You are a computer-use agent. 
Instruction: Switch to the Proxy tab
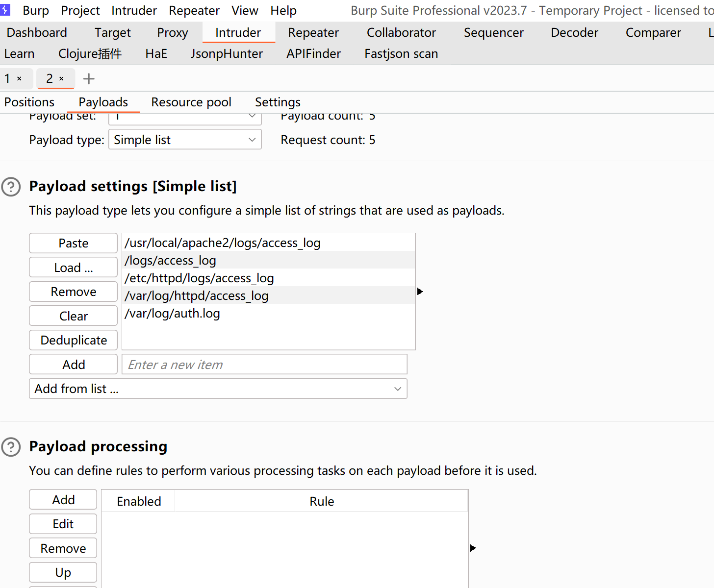(173, 32)
